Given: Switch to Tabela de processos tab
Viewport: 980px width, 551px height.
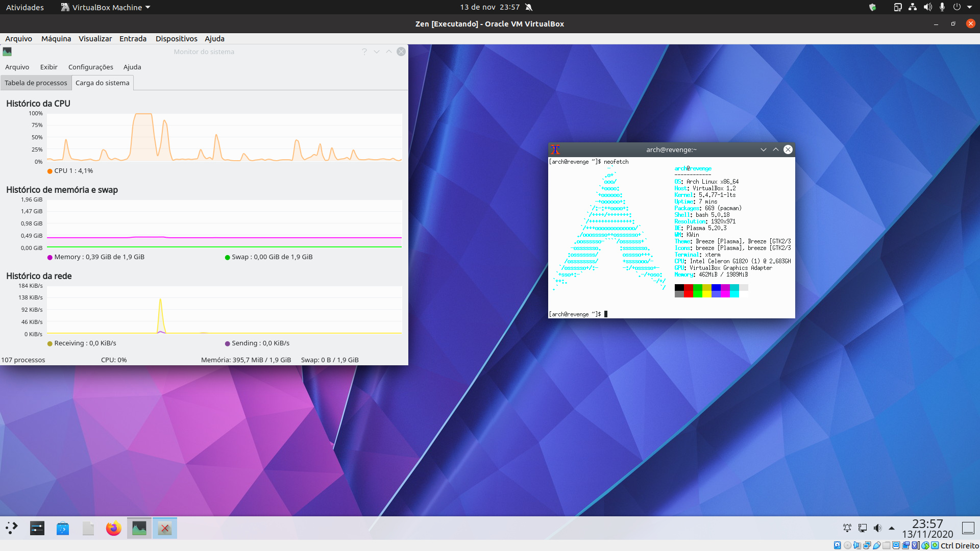Looking at the screenshot, I should tap(36, 83).
